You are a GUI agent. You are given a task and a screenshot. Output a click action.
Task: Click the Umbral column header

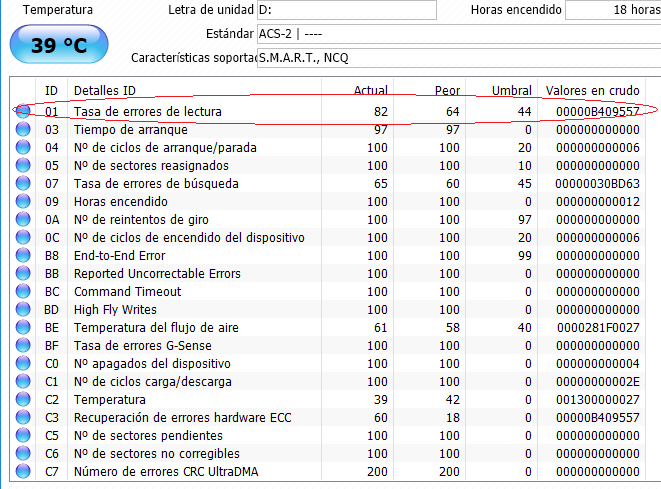pyautogui.click(x=502, y=91)
